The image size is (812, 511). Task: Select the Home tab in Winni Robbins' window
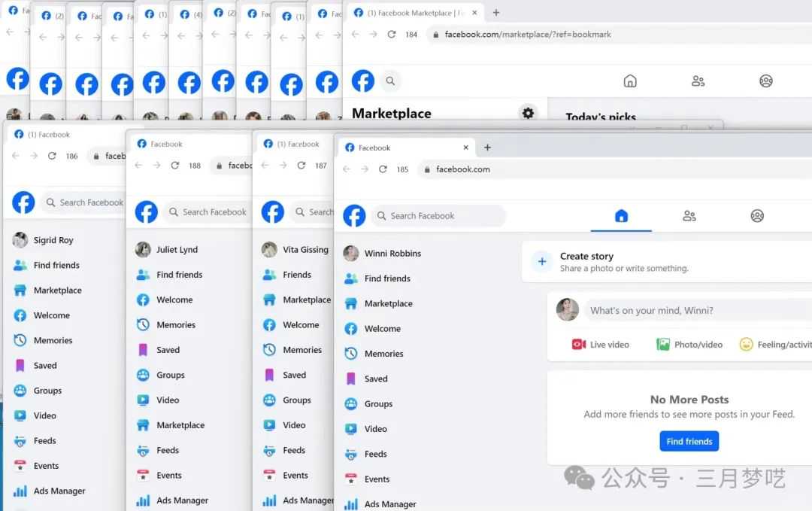622,215
